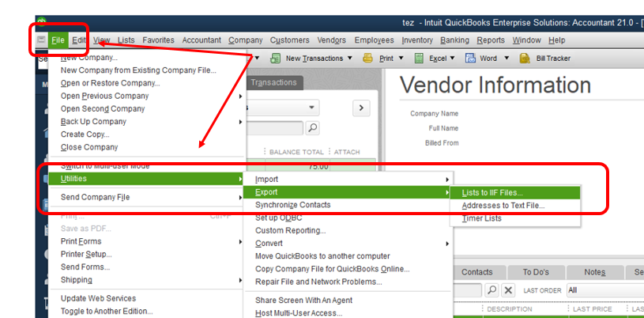The image size is (644, 318).
Task: Click the Excel spreadsheet icon
Action: coord(419,59)
